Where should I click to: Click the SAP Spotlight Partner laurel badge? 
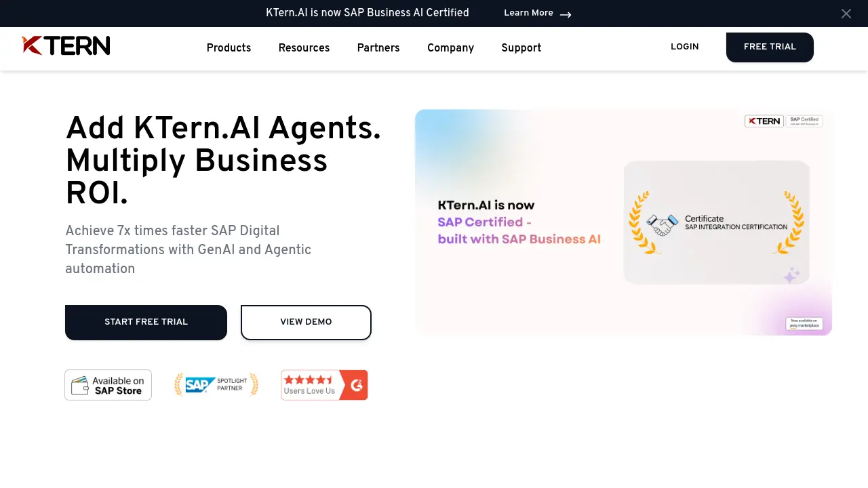point(216,384)
